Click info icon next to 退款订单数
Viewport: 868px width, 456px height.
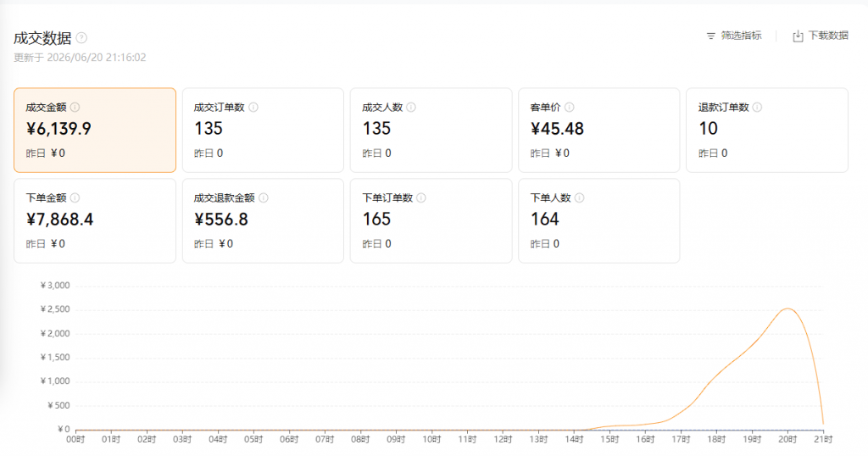coord(757,108)
